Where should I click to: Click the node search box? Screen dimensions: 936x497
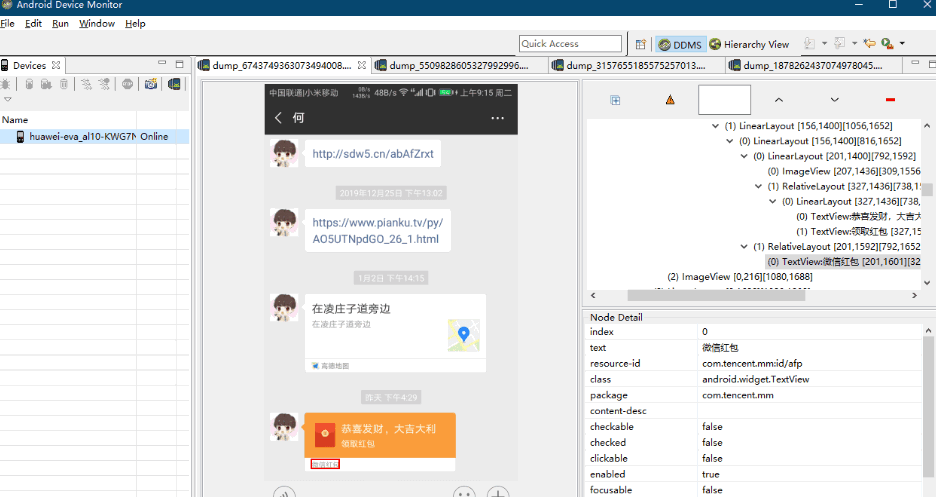pyautogui.click(x=724, y=100)
